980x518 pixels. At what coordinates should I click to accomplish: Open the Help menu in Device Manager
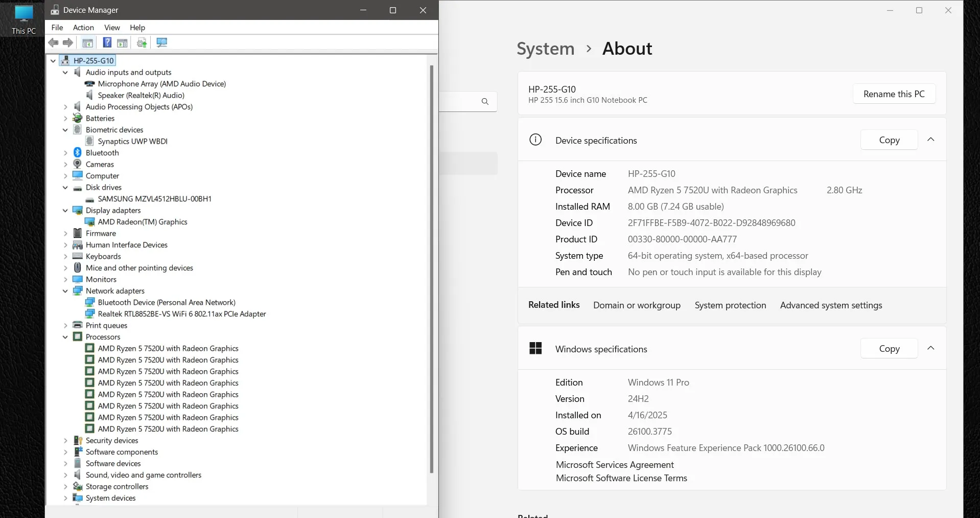(137, 28)
